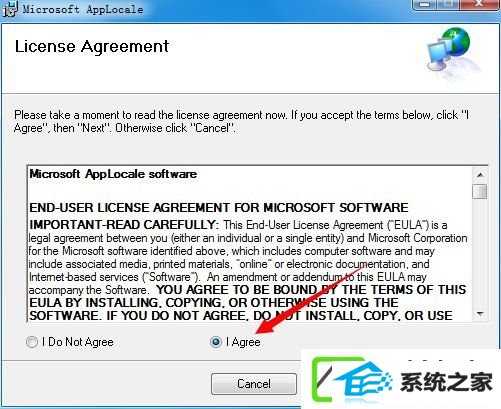Click the green square watermark icon

pos(323,379)
